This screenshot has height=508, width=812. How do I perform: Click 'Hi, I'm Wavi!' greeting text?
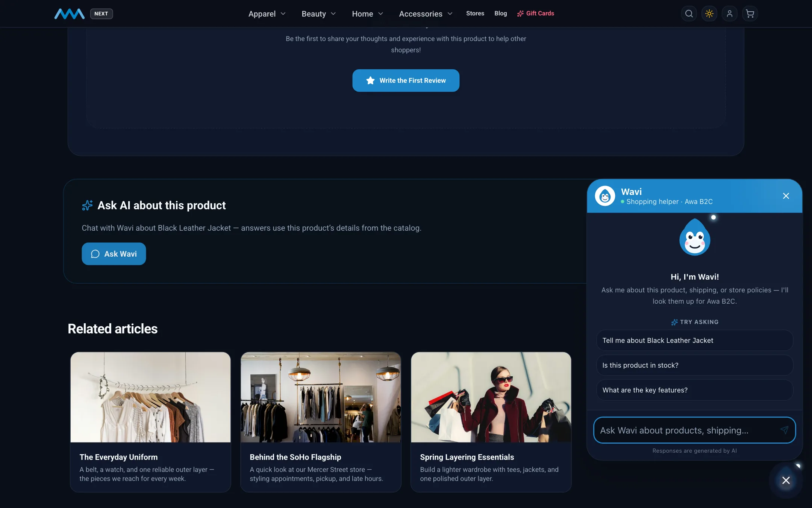click(694, 277)
